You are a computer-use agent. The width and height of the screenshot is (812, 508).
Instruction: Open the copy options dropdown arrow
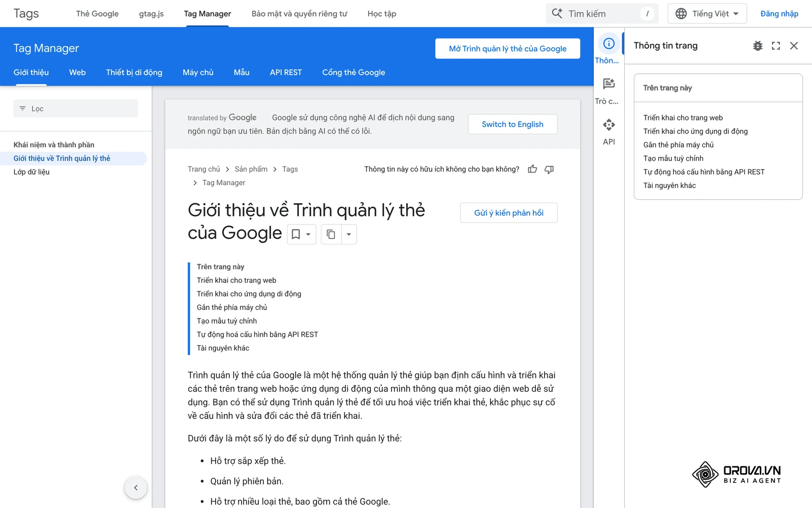pyautogui.click(x=349, y=234)
